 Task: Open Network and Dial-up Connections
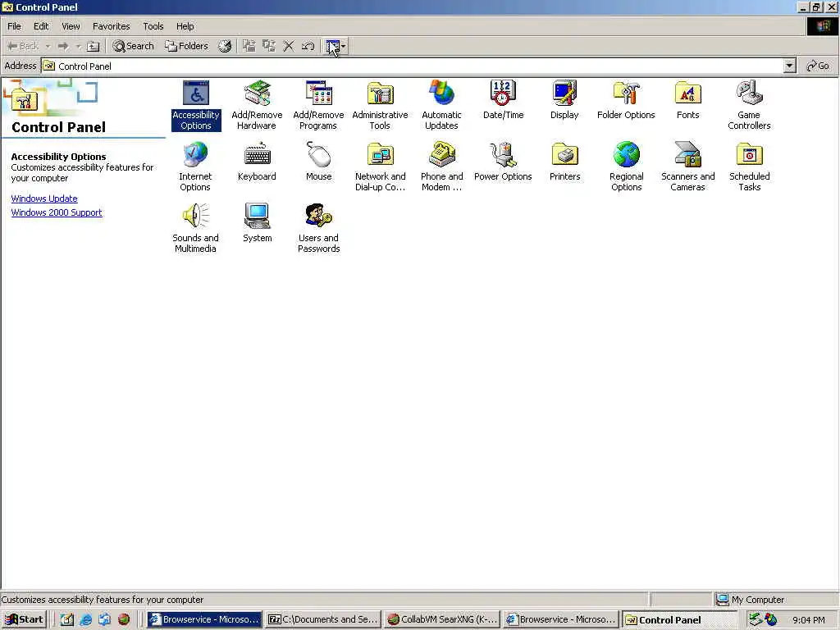click(380, 167)
